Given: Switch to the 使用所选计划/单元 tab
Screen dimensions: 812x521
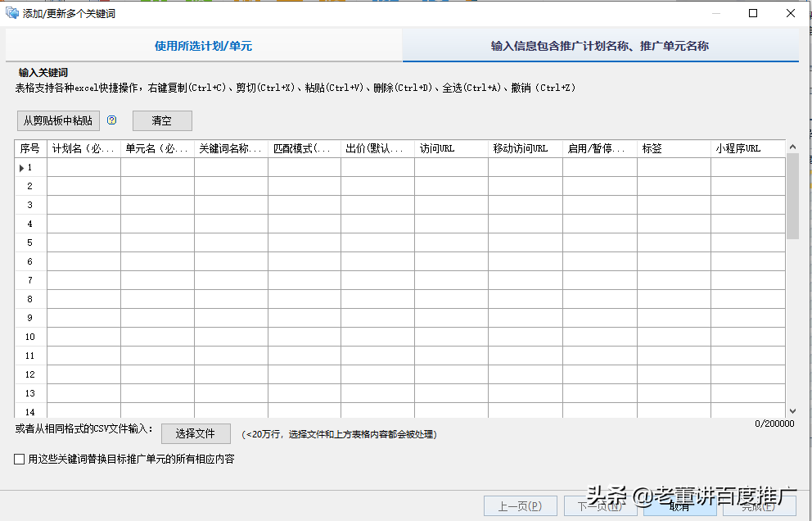Looking at the screenshot, I should pyautogui.click(x=202, y=46).
